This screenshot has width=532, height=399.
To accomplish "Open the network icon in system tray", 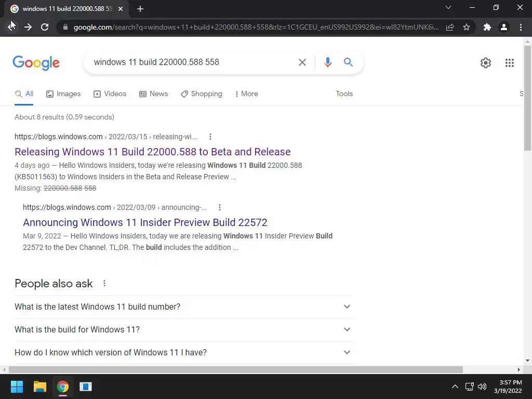I will pos(469,387).
